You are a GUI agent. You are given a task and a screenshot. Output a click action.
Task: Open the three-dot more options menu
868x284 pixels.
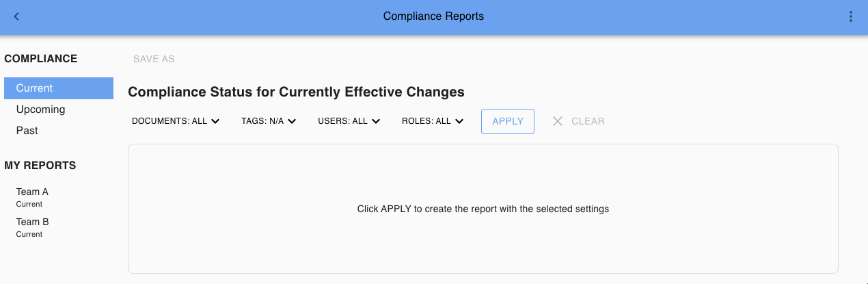[851, 16]
